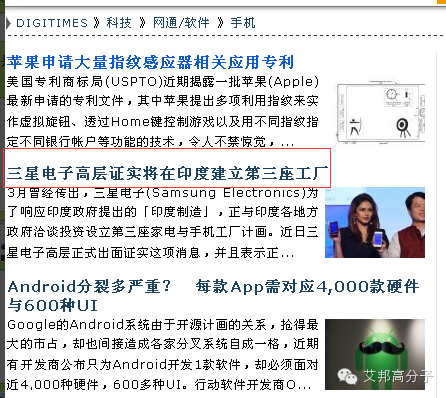The width and height of the screenshot is (446, 398).
Task: Click text line 近4,000种硬件，600多种UI
Action: point(159,385)
